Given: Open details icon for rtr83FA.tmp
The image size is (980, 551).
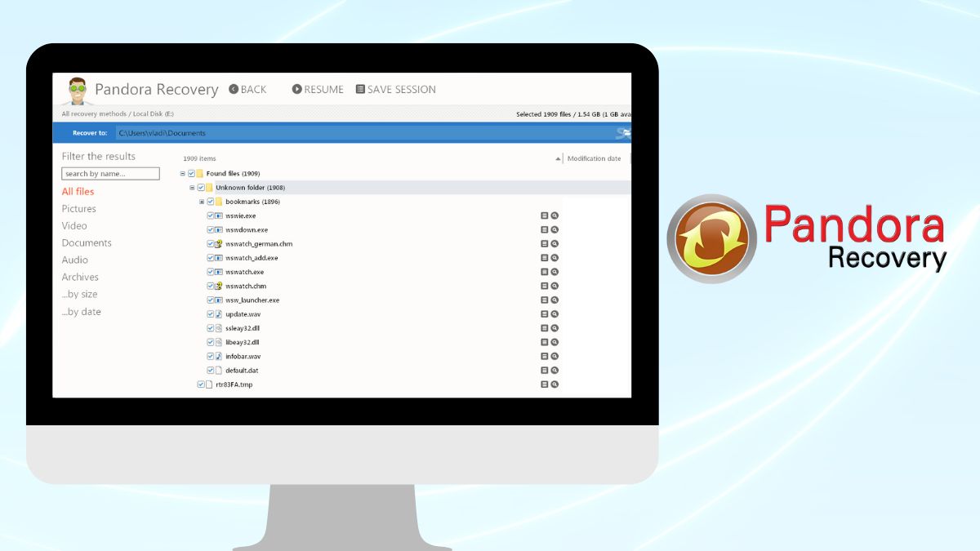Looking at the screenshot, I should click(x=545, y=384).
